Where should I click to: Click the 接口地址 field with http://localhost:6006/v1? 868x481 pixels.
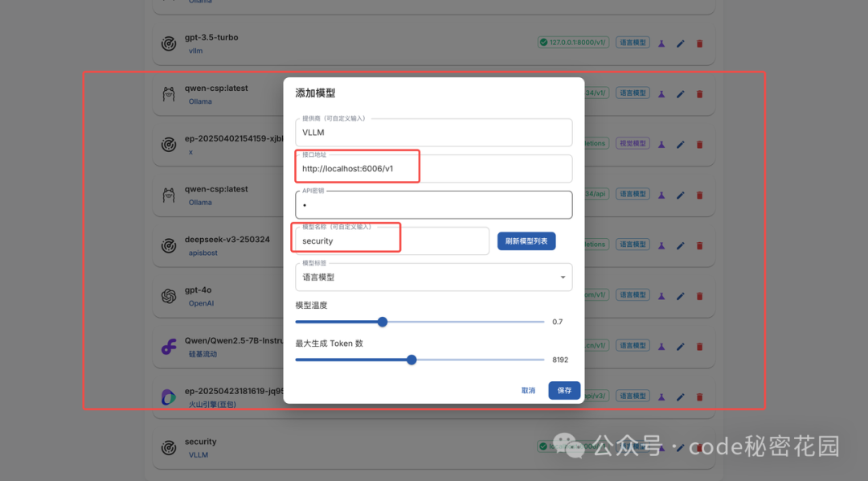click(433, 168)
